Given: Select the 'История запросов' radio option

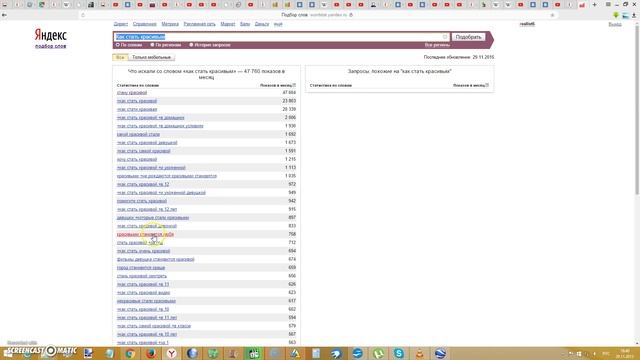Looking at the screenshot, I should point(191,45).
